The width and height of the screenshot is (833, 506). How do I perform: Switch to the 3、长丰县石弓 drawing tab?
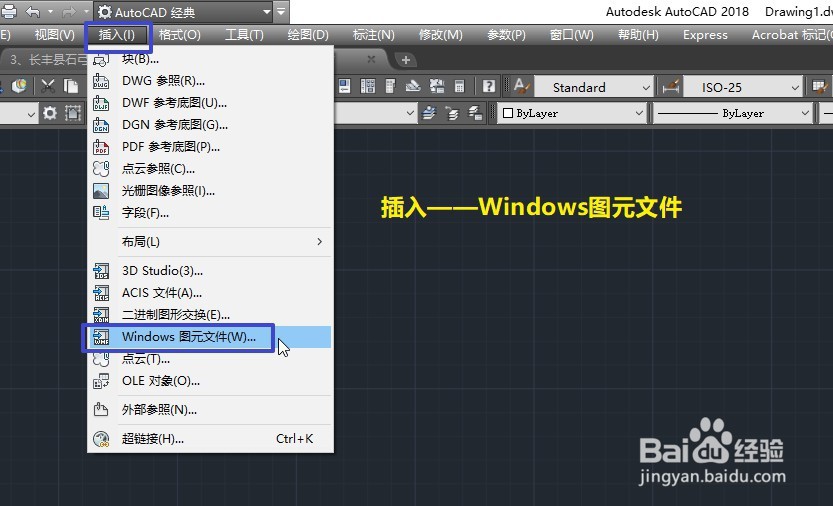point(48,60)
